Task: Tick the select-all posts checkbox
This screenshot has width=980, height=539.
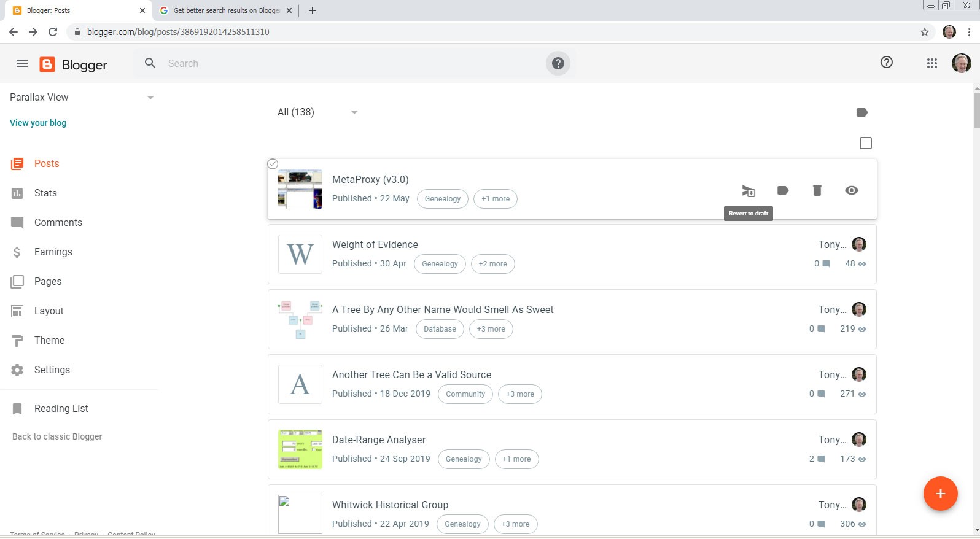Action: click(865, 143)
